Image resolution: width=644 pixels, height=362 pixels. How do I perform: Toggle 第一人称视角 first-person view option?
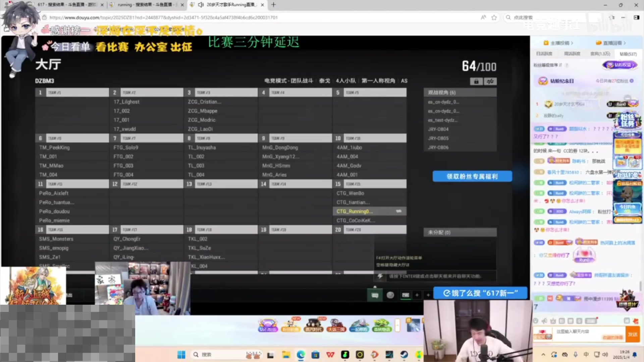point(378,81)
